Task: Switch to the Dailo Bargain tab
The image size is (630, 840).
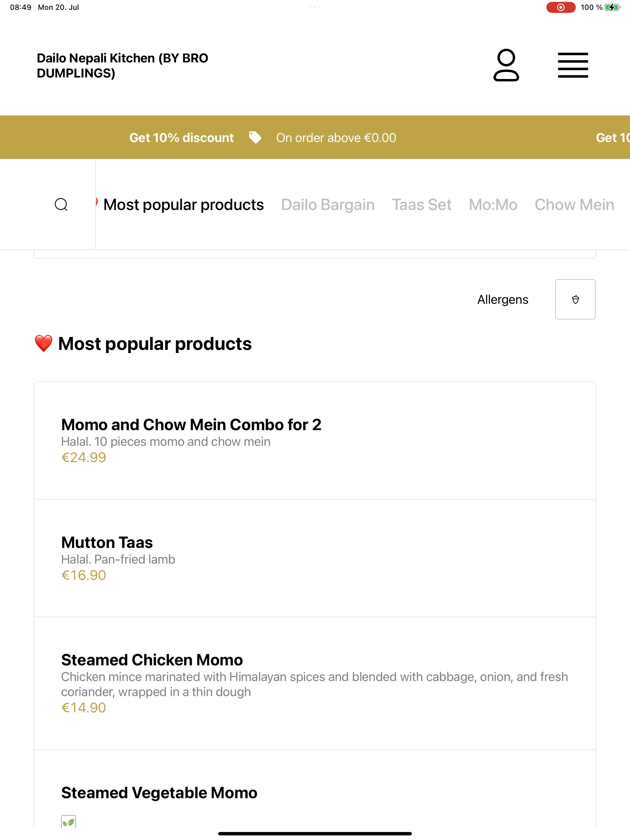Action: coord(328,205)
